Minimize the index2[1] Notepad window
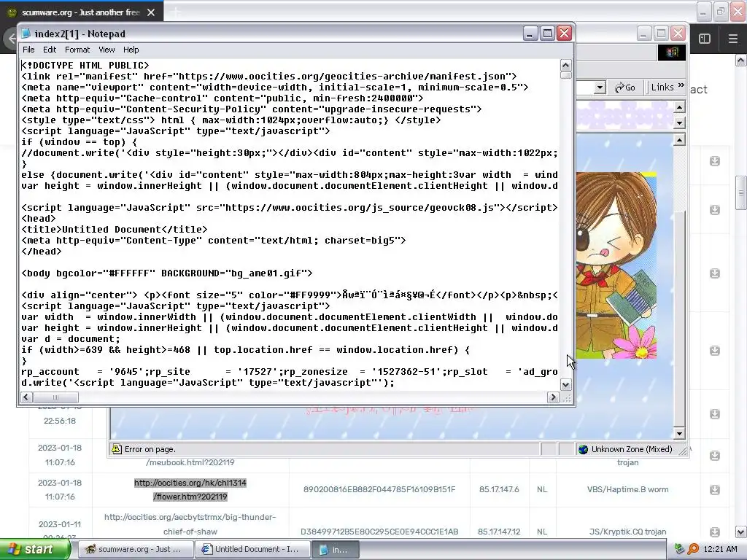The image size is (747, 560). (x=530, y=34)
